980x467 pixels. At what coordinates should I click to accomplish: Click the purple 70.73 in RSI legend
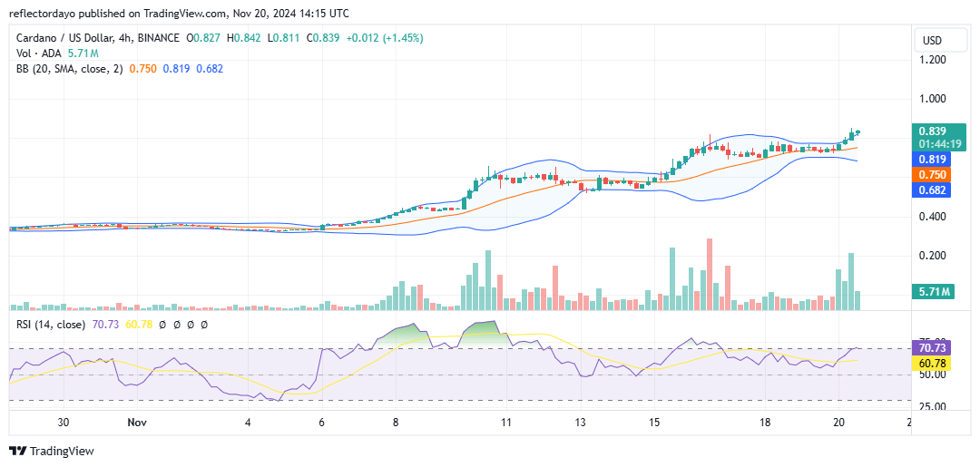tap(103, 325)
